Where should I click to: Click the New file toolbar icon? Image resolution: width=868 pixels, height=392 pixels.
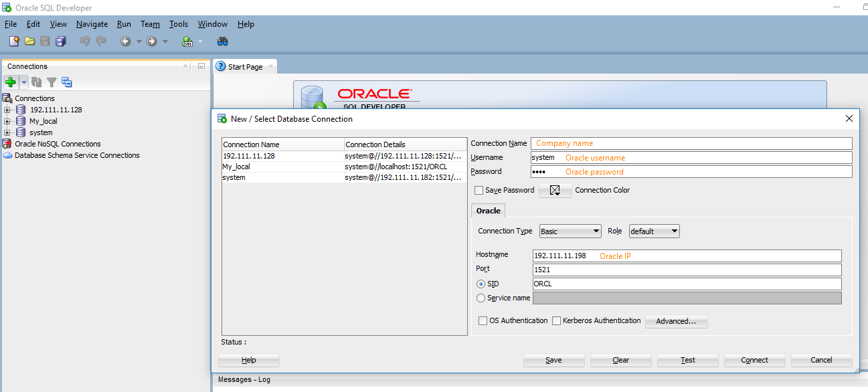[14, 41]
